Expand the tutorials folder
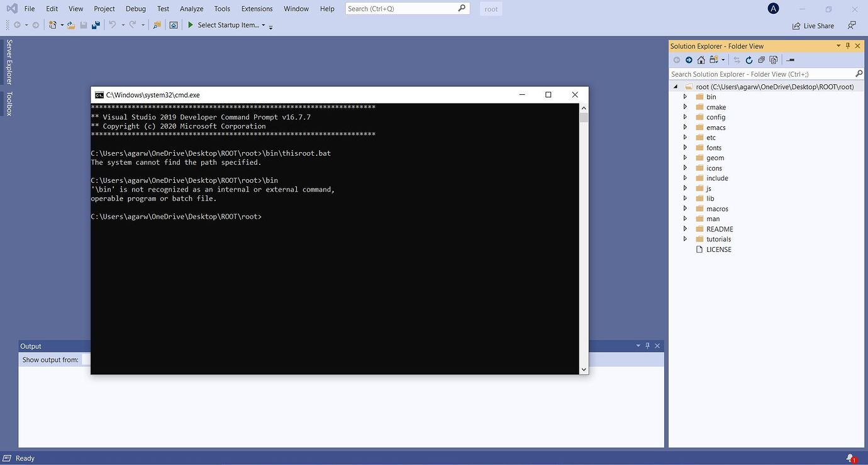Screen dimensions: 868x465 coord(685,239)
